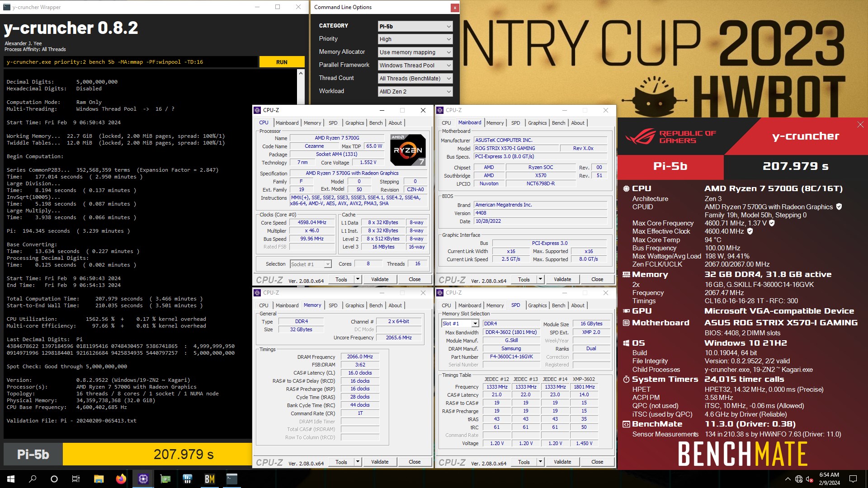868x488 pixels.
Task: Show hidden system tray icons
Action: point(788,479)
